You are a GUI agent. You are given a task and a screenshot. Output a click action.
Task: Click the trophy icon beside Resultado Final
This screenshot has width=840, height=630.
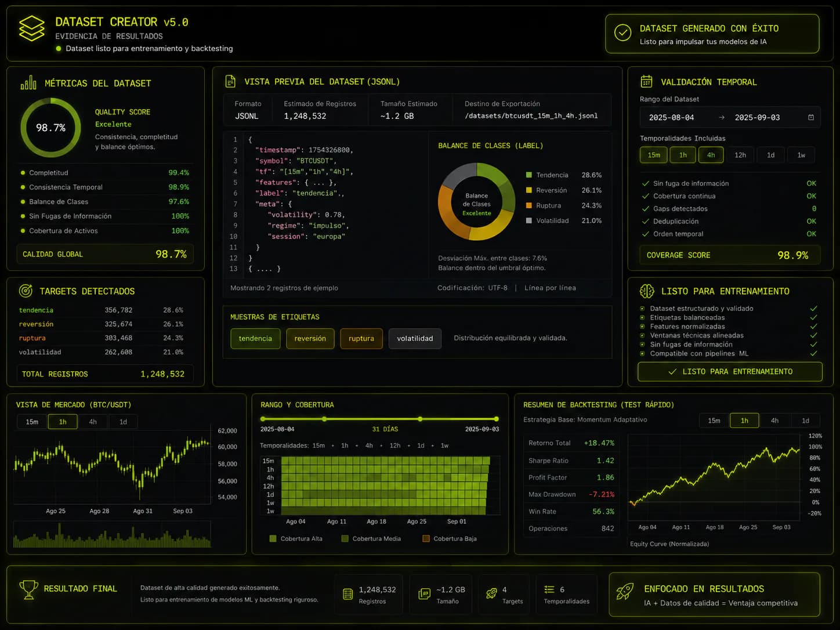point(28,589)
